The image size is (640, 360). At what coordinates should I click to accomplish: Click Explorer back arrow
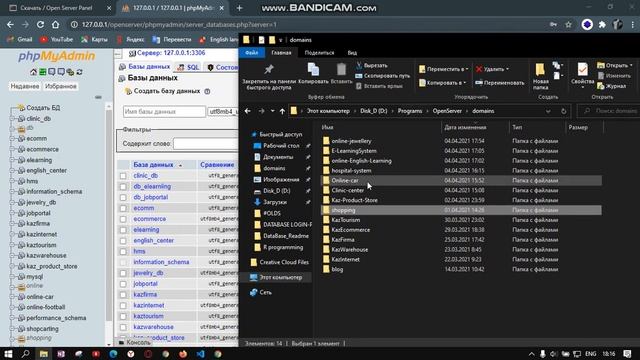point(248,111)
